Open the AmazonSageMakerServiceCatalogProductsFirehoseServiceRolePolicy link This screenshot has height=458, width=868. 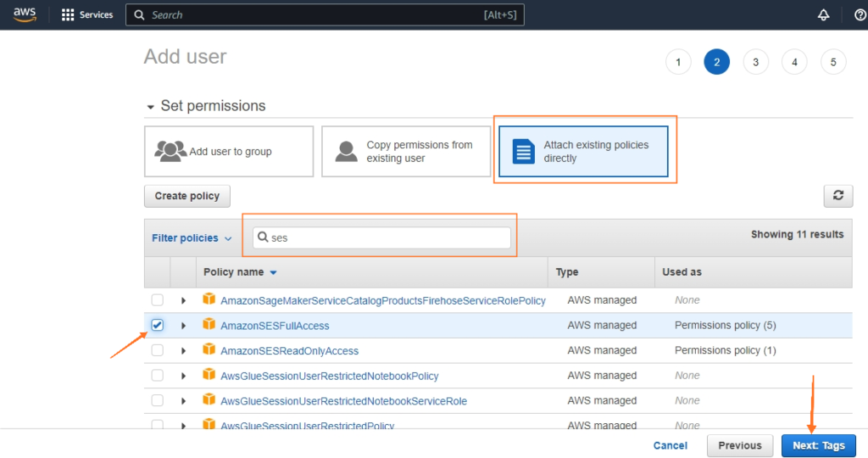point(383,301)
